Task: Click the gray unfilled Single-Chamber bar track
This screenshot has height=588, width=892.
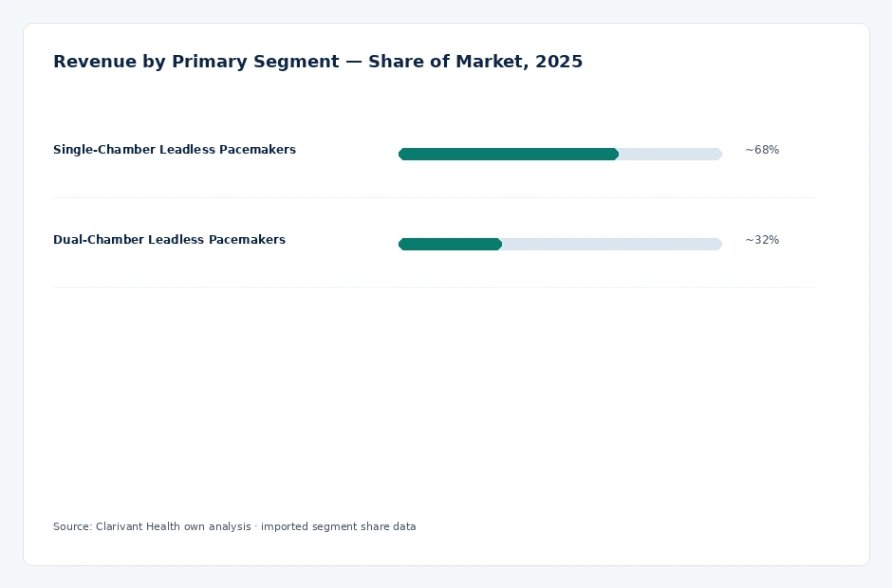Action: 671,154
